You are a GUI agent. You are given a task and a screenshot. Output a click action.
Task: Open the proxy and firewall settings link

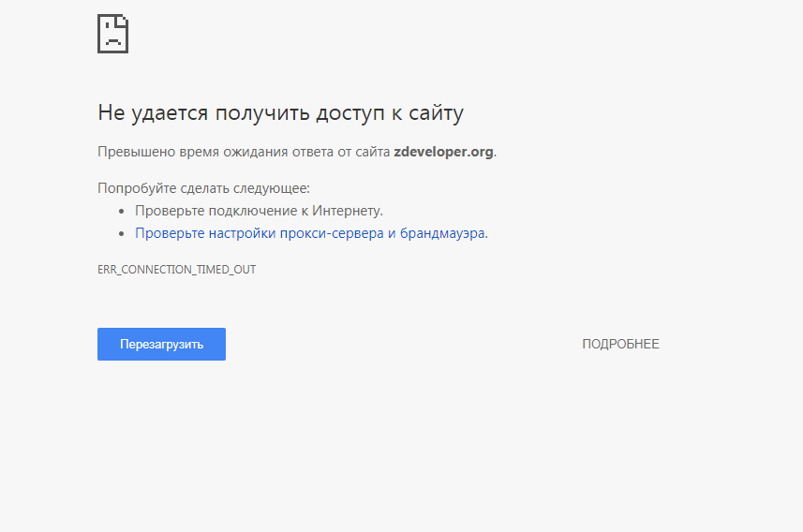click(x=311, y=233)
